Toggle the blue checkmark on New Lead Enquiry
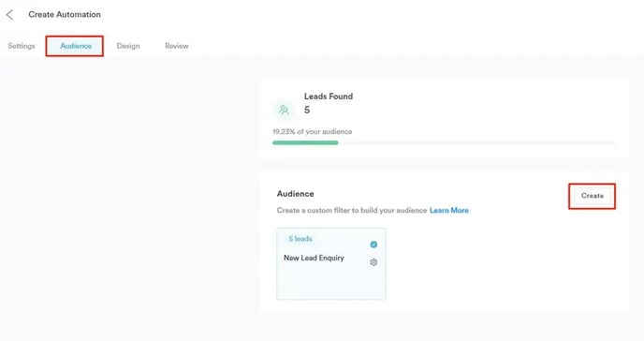Viewport: 644px width, 341px height. (x=373, y=245)
